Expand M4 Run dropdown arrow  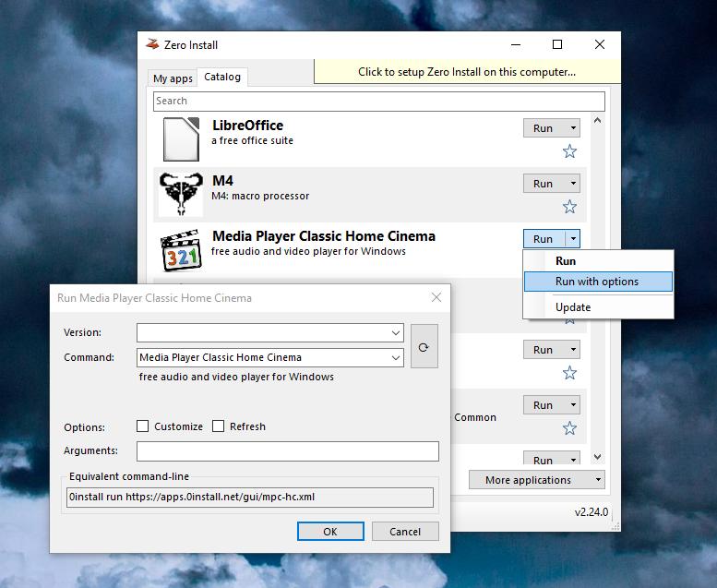point(573,184)
